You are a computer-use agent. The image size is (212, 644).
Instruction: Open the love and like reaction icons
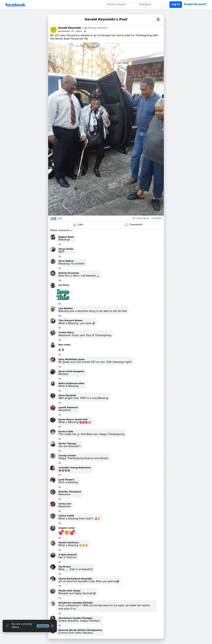coord(53,219)
